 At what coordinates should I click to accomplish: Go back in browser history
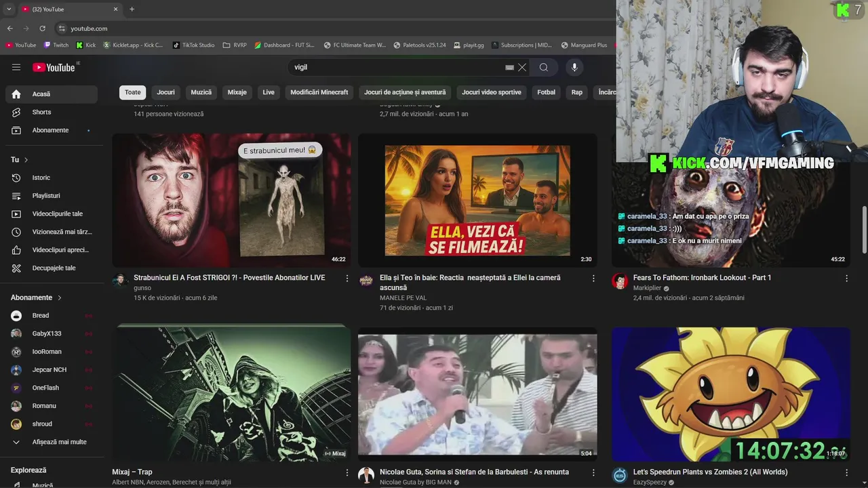click(9, 28)
